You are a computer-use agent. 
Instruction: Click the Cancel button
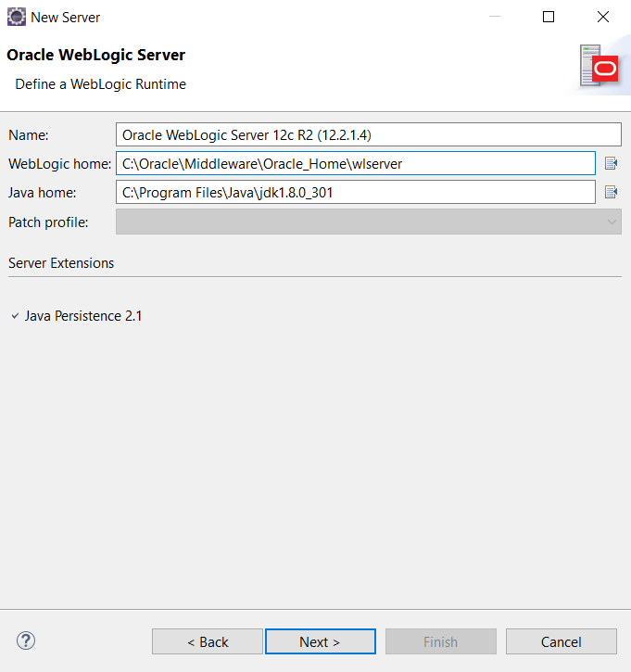pos(562,641)
